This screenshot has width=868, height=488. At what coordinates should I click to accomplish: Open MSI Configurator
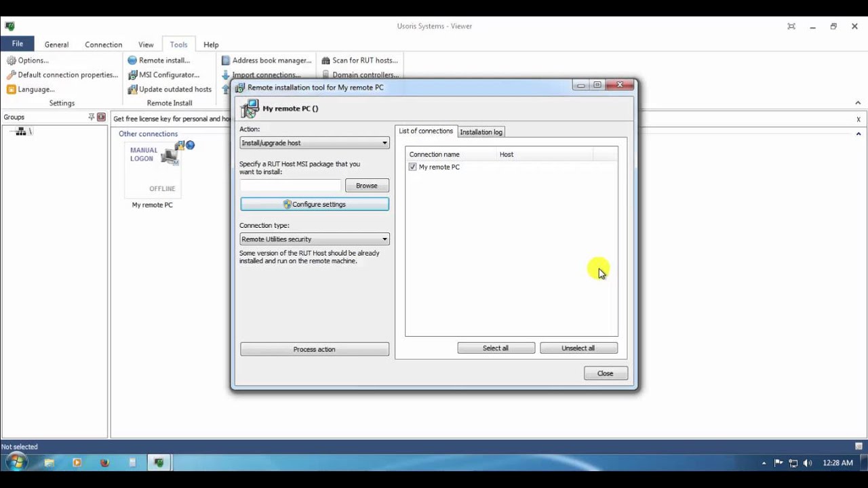pos(163,75)
